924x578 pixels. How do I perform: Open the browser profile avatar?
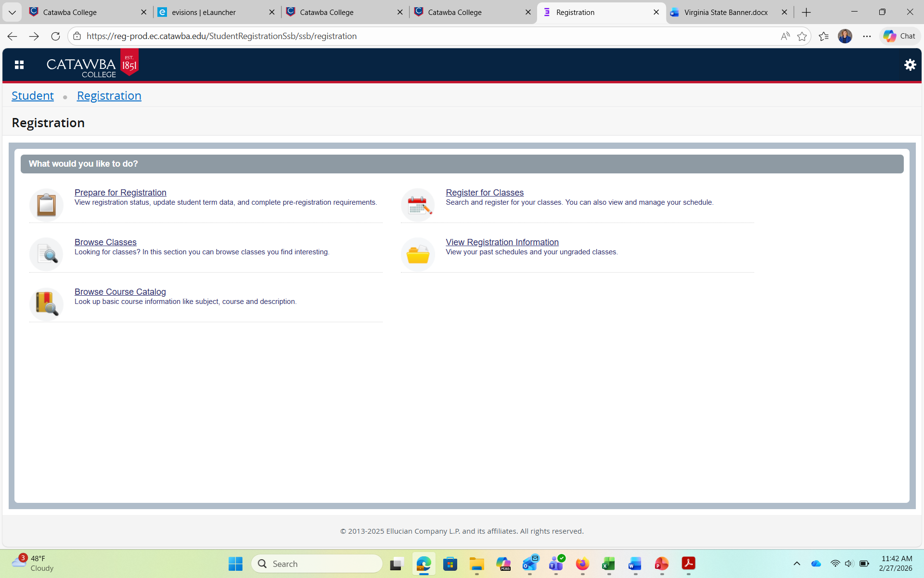point(845,36)
